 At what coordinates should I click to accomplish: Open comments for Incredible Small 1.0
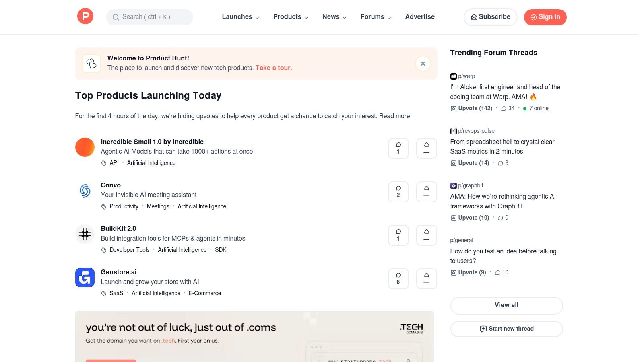(x=398, y=148)
